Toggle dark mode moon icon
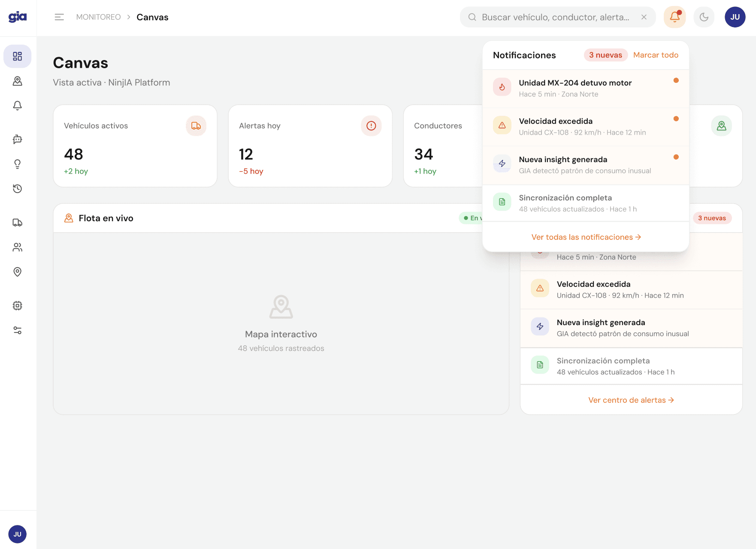The height and width of the screenshot is (549, 756). (x=704, y=17)
